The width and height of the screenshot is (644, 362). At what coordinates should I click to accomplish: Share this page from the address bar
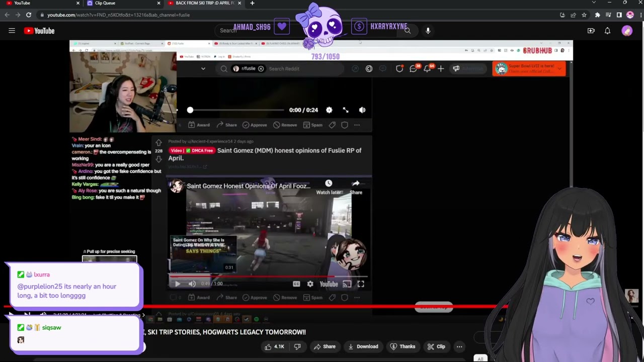(573, 15)
